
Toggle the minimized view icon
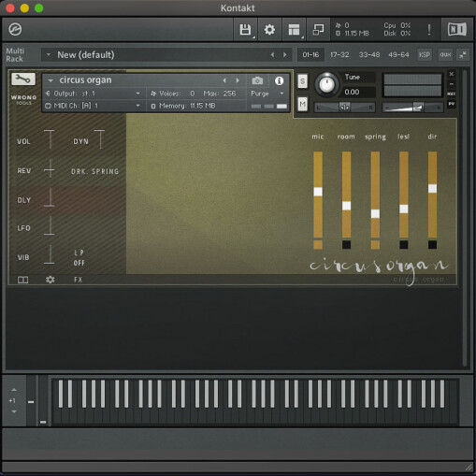pyautogui.click(x=318, y=30)
